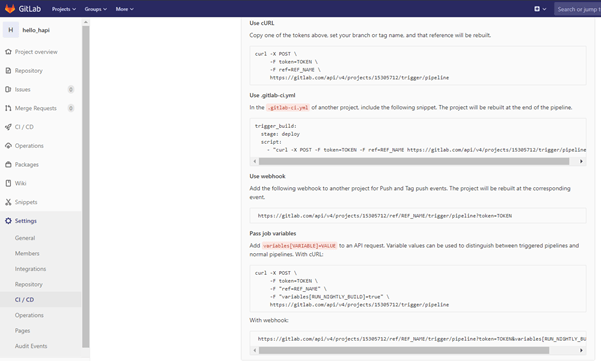Click the Operations icon in the sidebar
The height and width of the screenshot is (361, 603).
point(8,146)
